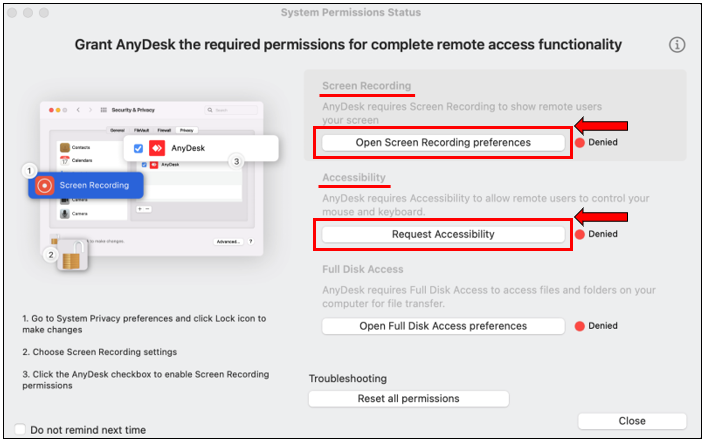Viewport: 705px width, 442px height.
Task: Click the "Click the AnyDesk checkbox" instruction text
Action: 146,380
